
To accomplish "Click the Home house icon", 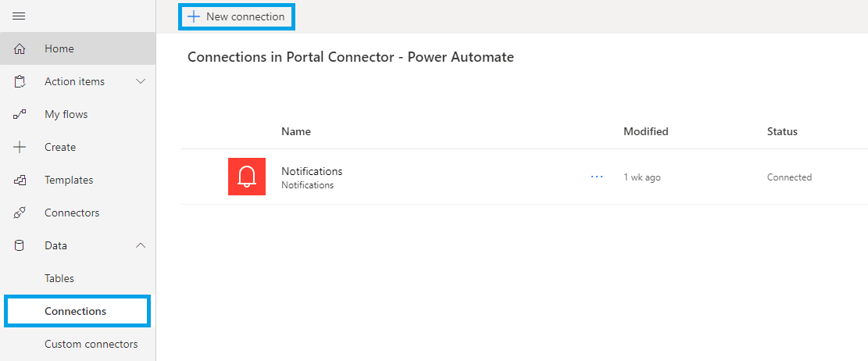I will (x=20, y=48).
